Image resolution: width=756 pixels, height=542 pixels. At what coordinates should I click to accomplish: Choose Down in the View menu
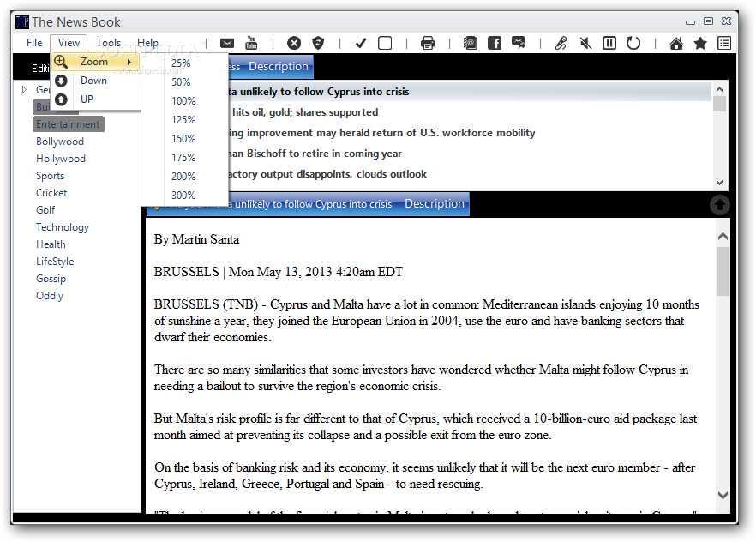(93, 81)
